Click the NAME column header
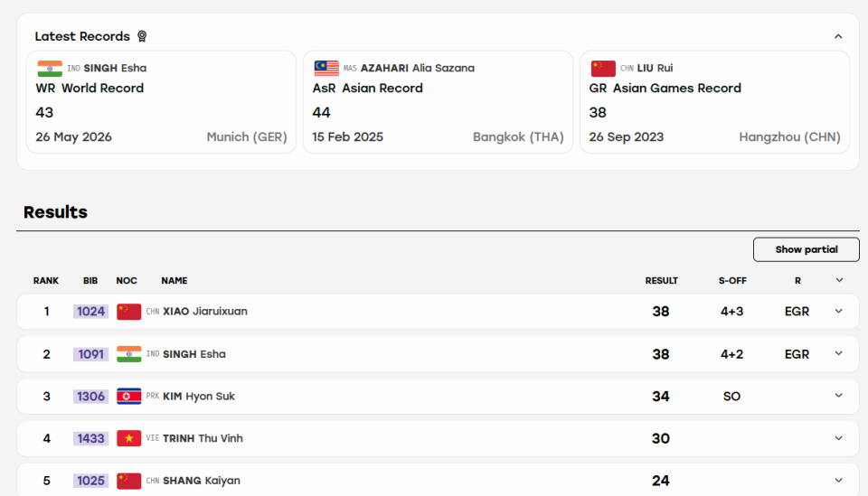 pos(175,281)
